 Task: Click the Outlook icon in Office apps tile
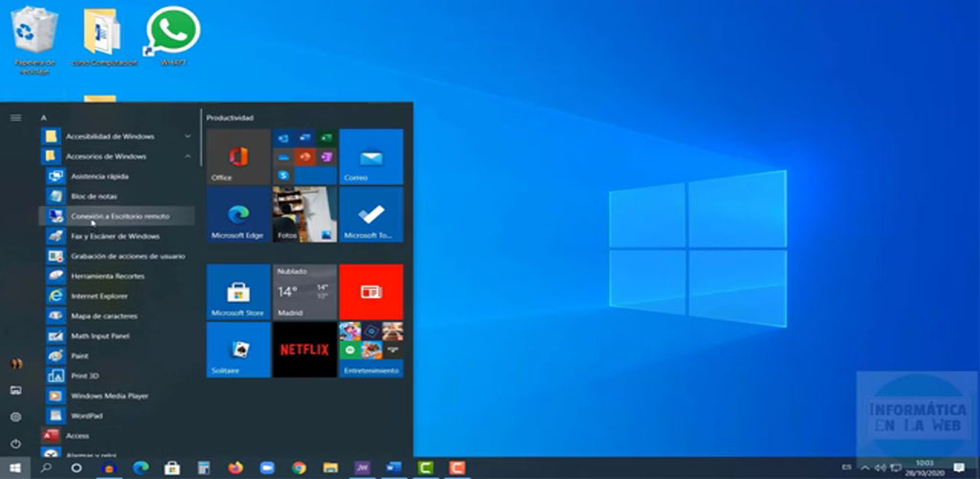point(283,138)
